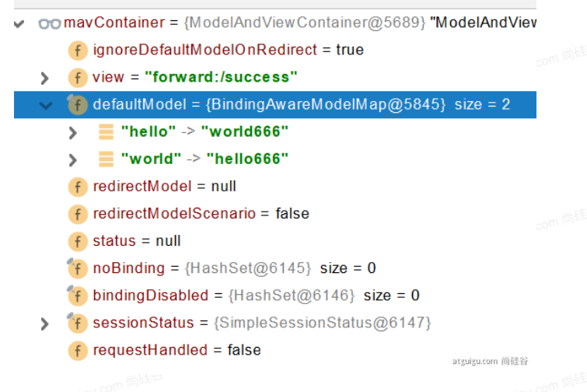Expand the "hello" map entry
The height and width of the screenshot is (392, 587).
(x=73, y=132)
